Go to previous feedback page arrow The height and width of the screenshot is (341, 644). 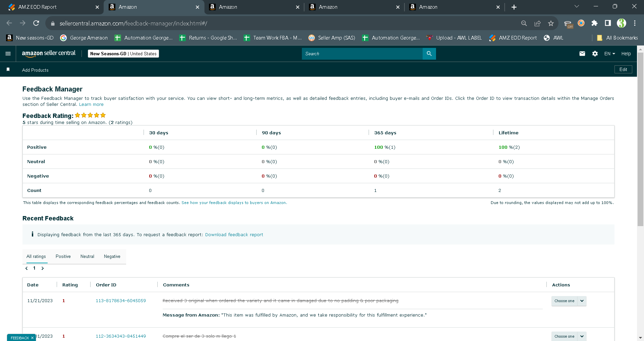[x=26, y=268]
